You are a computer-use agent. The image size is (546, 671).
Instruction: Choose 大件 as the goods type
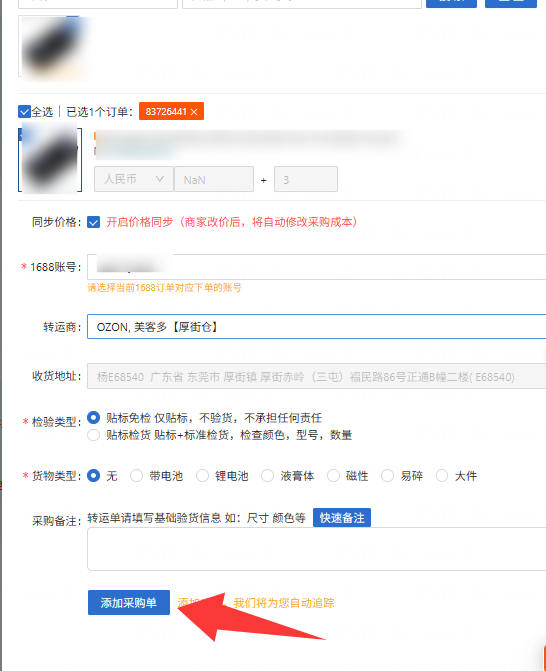(442, 475)
